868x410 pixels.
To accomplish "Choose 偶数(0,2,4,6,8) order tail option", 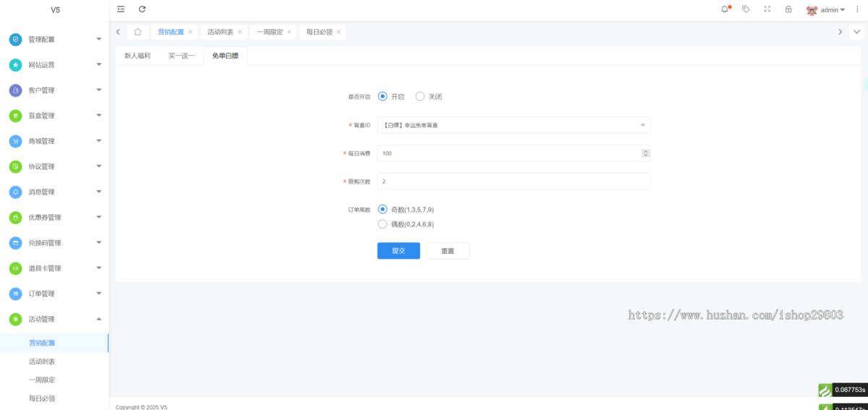I will point(406,224).
